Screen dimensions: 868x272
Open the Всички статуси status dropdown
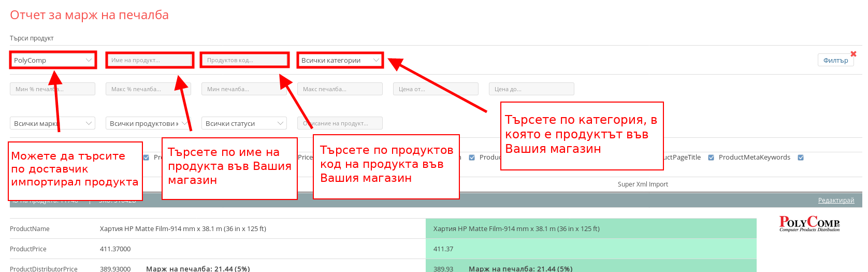(x=244, y=123)
